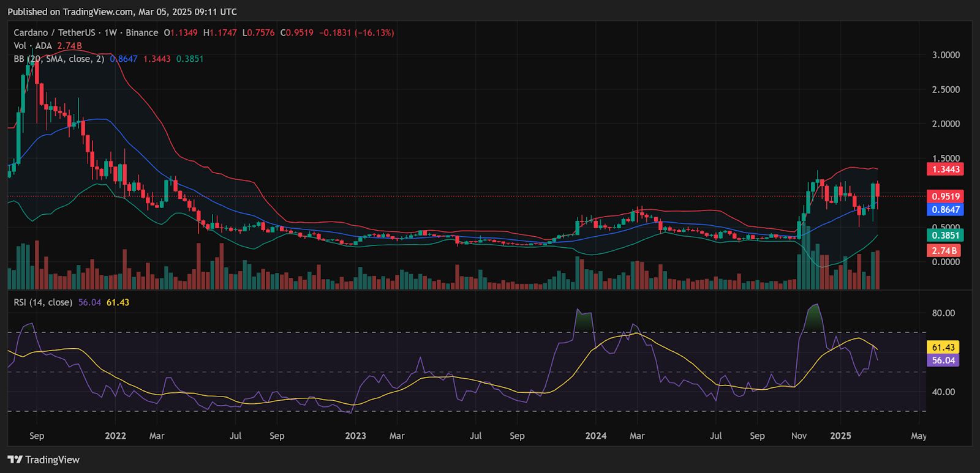Click the Published on TradingView.com header text
This screenshot has height=473, width=980.
(122, 12)
